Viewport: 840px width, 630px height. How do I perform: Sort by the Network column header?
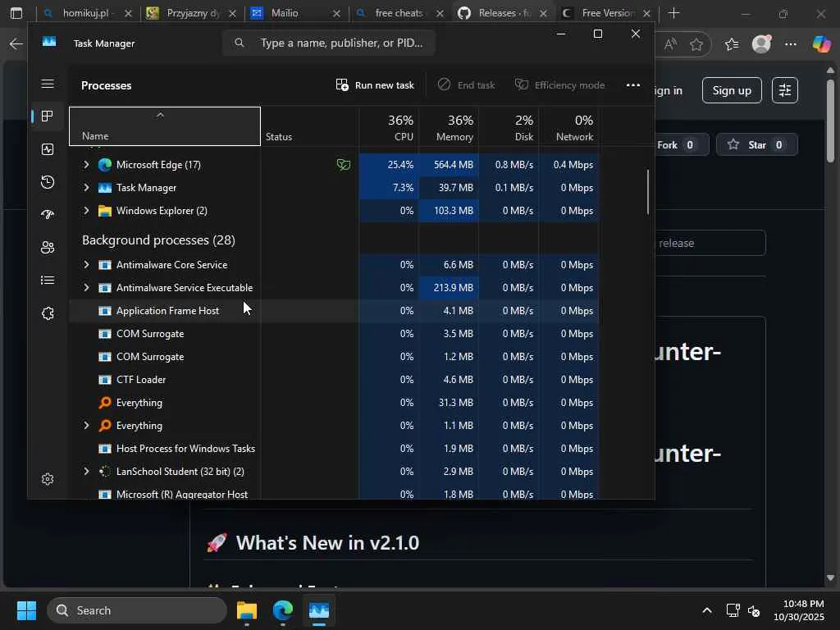pyautogui.click(x=569, y=126)
